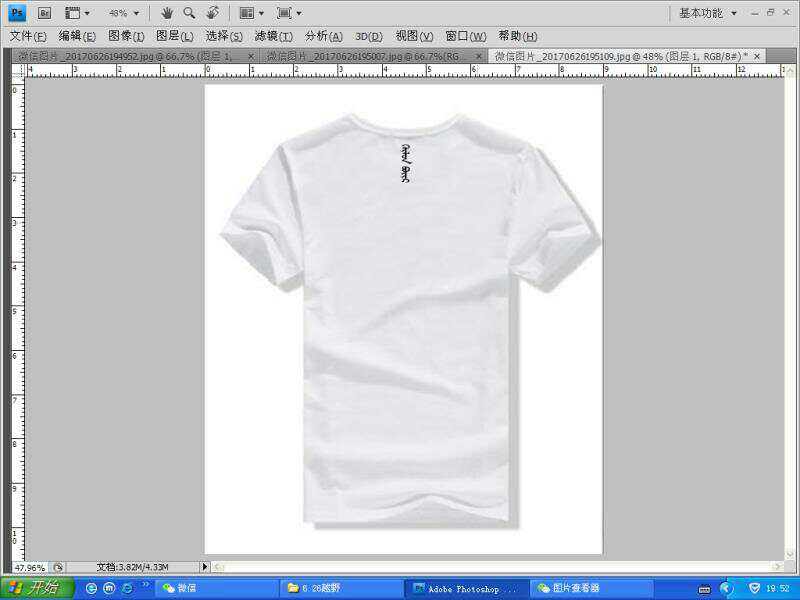Open the Screen Mode dropdown
This screenshot has width=800, height=600.
(x=289, y=13)
